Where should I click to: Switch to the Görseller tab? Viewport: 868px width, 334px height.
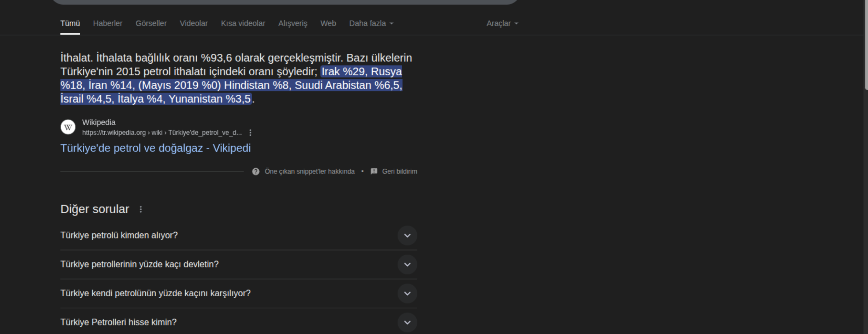coord(151,23)
